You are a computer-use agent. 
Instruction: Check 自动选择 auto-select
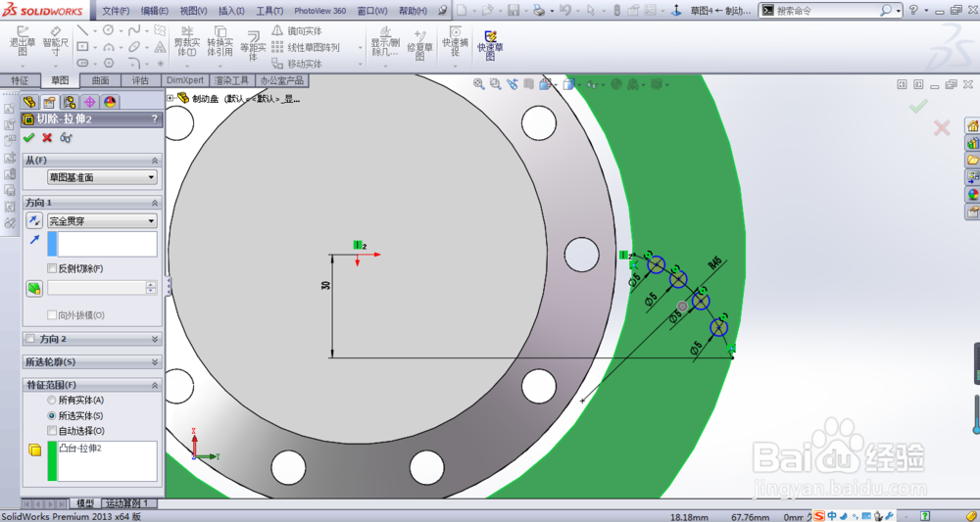coord(52,431)
